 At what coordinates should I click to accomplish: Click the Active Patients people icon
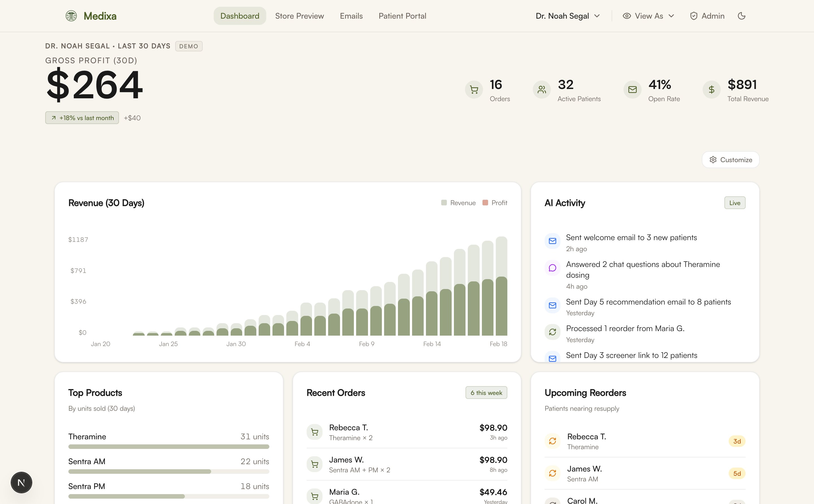click(541, 90)
